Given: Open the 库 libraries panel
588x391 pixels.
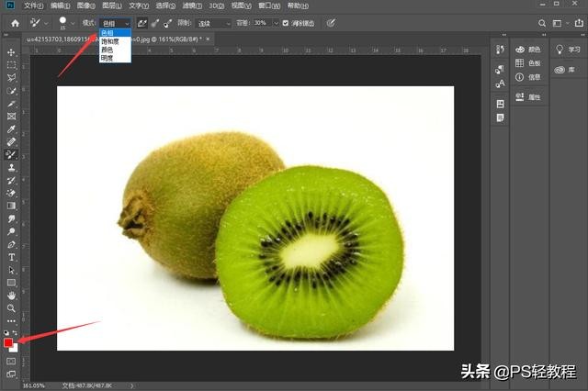Looking at the screenshot, I should (x=566, y=70).
